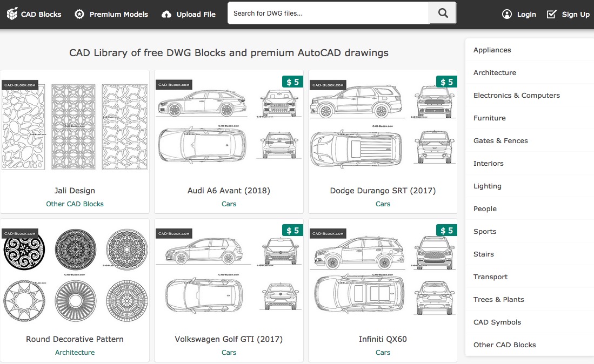The height and width of the screenshot is (364, 594).
Task: Open the Jali Design title link
Action: (x=75, y=191)
